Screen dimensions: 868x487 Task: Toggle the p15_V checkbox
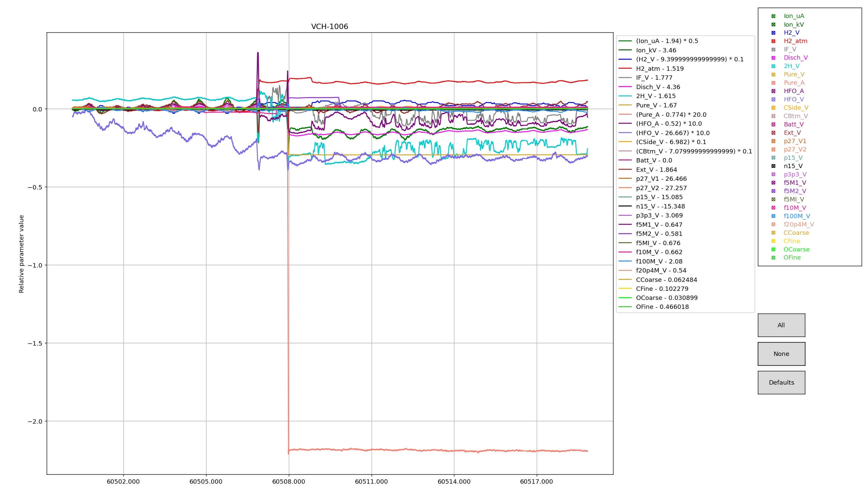tap(773, 158)
